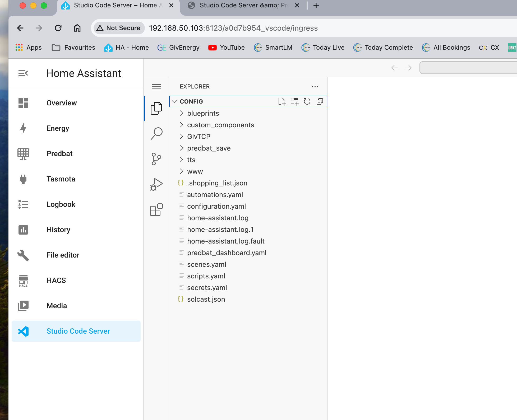Reload the current browser page
Image resolution: width=517 pixels, height=420 pixels.
click(58, 28)
